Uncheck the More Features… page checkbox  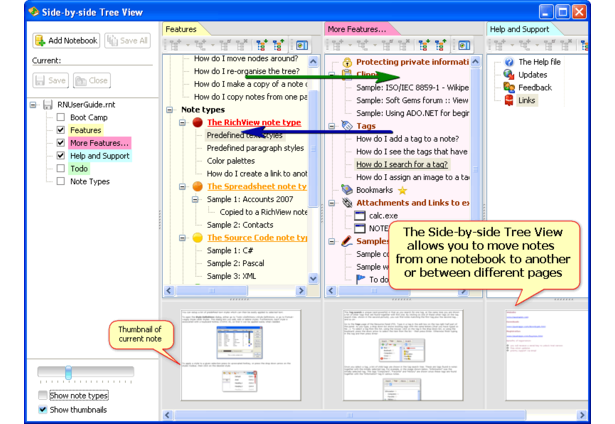(61, 143)
